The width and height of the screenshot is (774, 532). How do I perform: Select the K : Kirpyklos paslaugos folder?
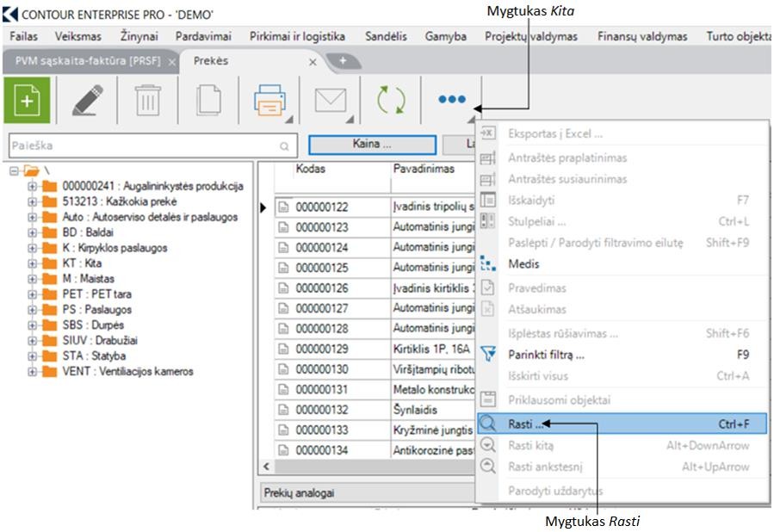pyautogui.click(x=115, y=248)
